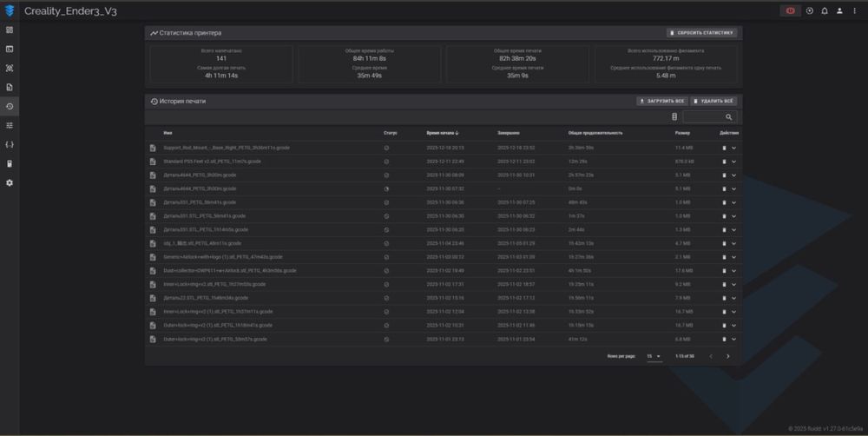Click the status icon of the Standard PS5 Feet job
The width and height of the screenshot is (868, 436).
(x=386, y=162)
